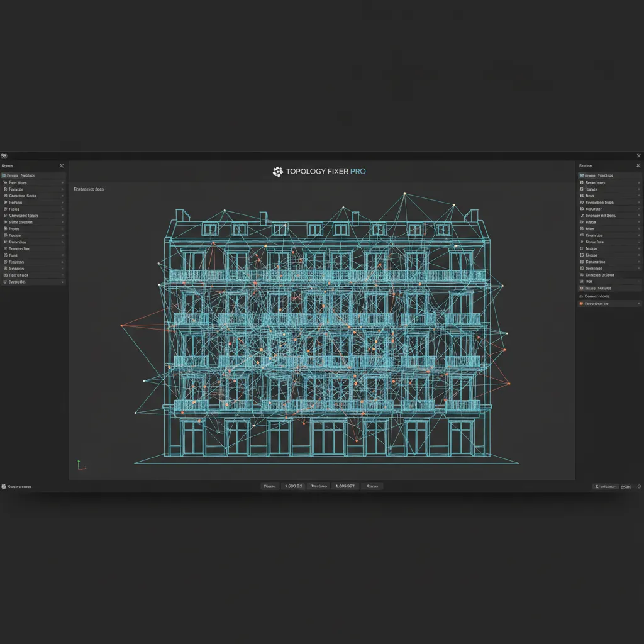
Task: Expand the chevron on the top Errors entry
Action: point(639,182)
